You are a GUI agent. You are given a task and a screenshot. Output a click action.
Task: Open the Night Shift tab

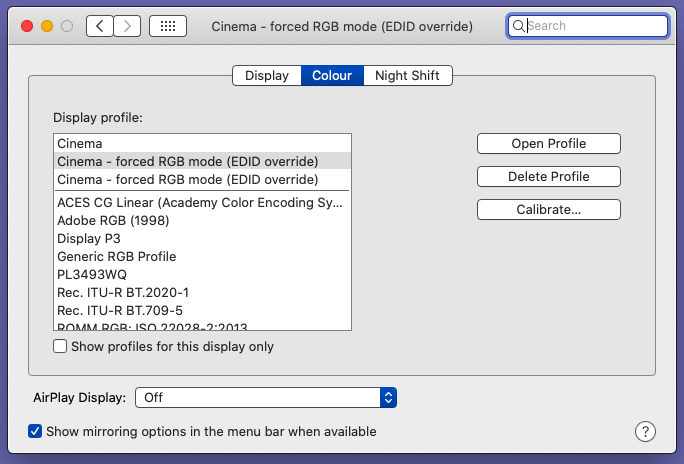coord(407,75)
